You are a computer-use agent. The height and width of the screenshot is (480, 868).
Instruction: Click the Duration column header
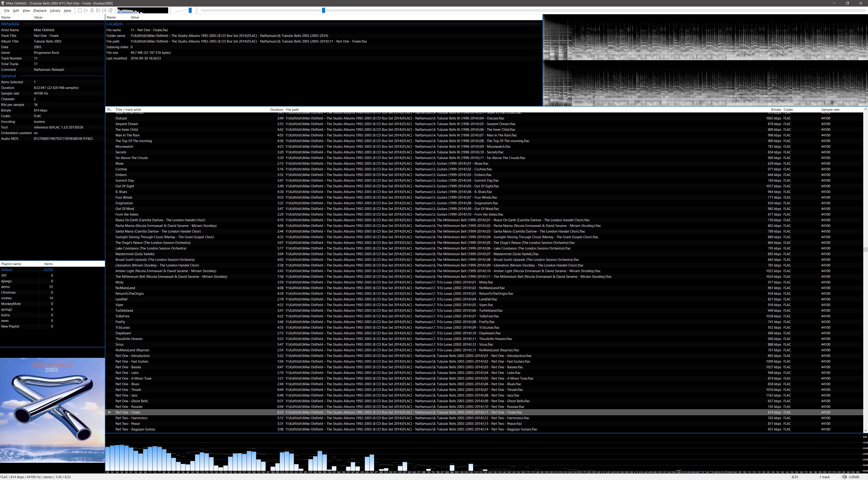(x=276, y=109)
